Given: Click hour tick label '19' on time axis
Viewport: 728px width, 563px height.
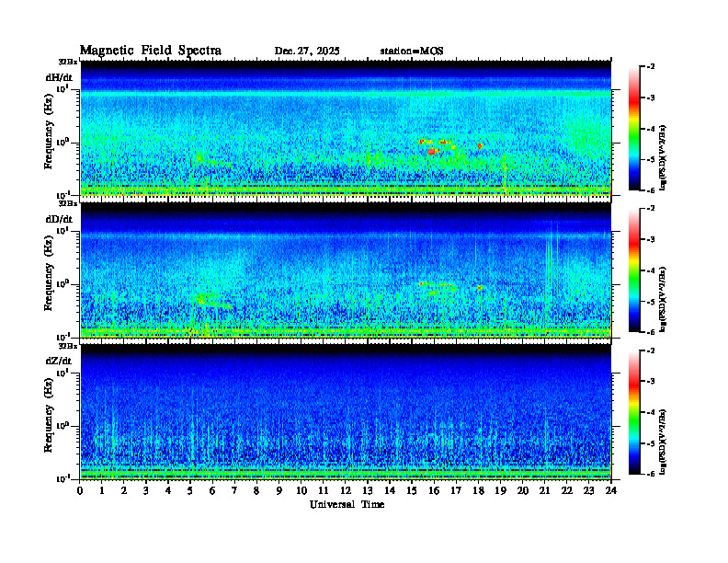Looking at the screenshot, I should click(500, 491).
